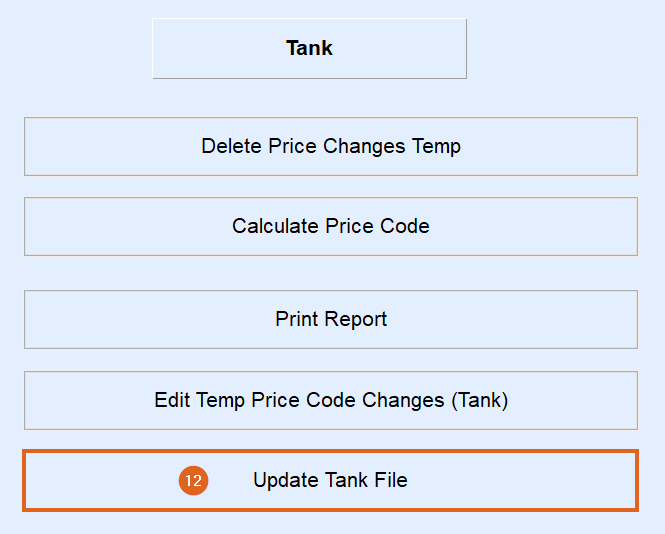Print the tank price report

(x=330, y=319)
